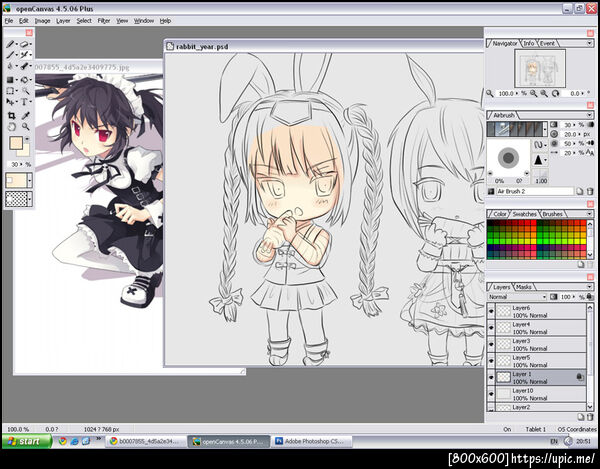Open the Airbrush panel options dropdown

click(590, 115)
